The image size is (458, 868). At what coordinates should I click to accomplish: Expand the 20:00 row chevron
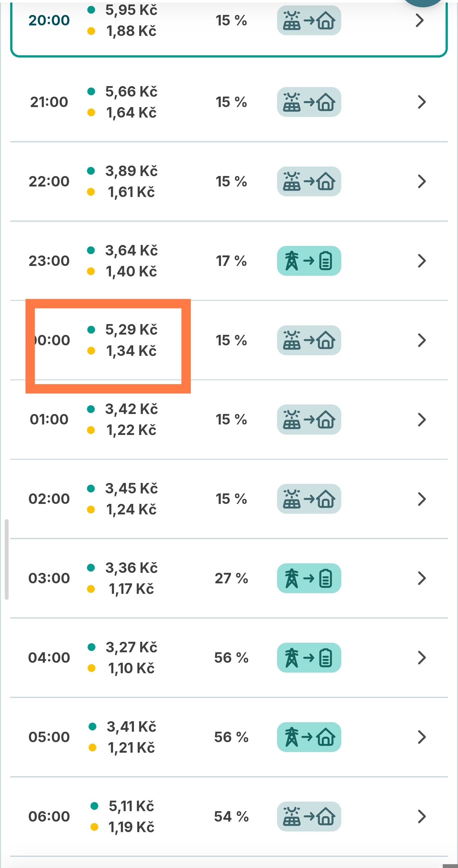(420, 21)
